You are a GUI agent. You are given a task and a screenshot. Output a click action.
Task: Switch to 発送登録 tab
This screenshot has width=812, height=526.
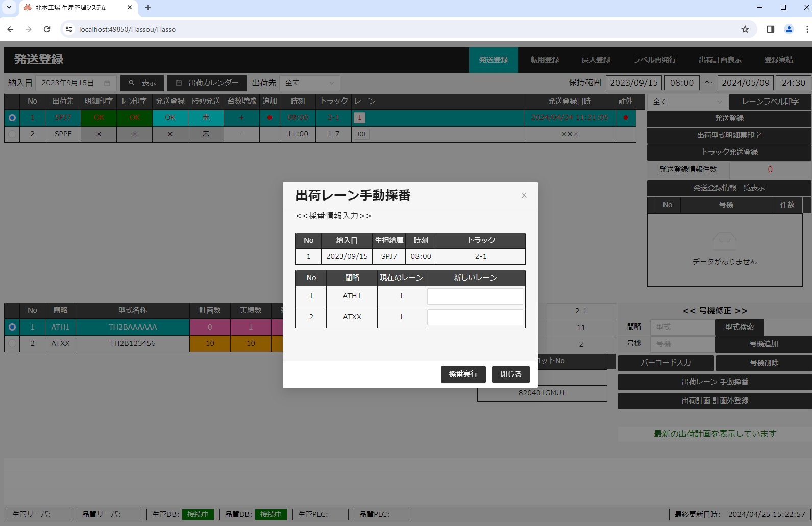click(494, 60)
